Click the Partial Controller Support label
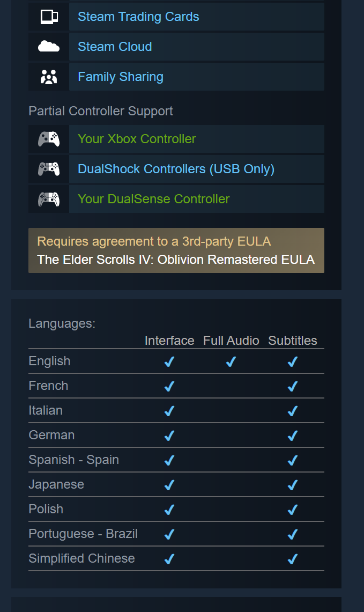Viewport: 364px width, 612px height. tap(101, 111)
